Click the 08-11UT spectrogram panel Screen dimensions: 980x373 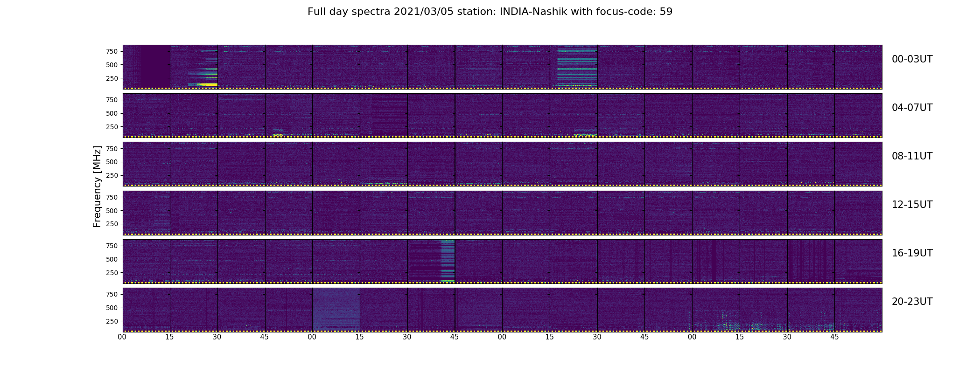[x=502, y=164]
